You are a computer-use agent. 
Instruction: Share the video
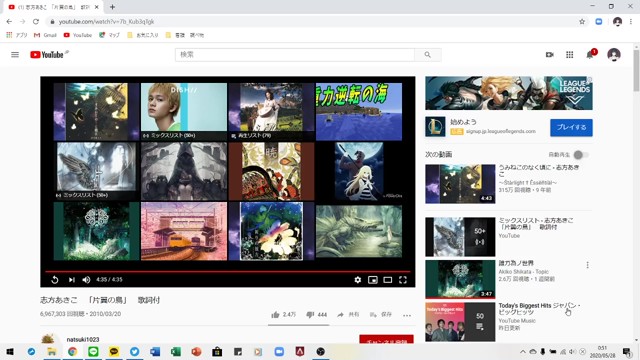348,314
